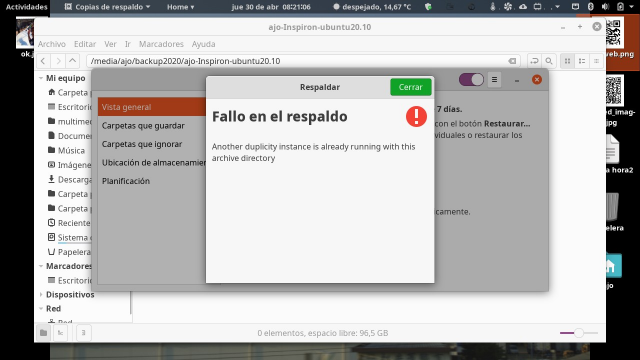Toggle the automatic backup switch

pos(471,79)
